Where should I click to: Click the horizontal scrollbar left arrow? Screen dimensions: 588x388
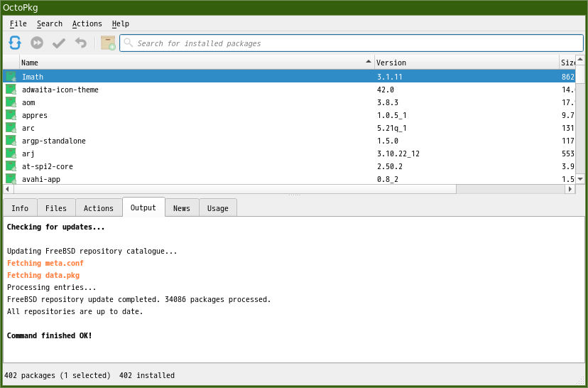7,189
